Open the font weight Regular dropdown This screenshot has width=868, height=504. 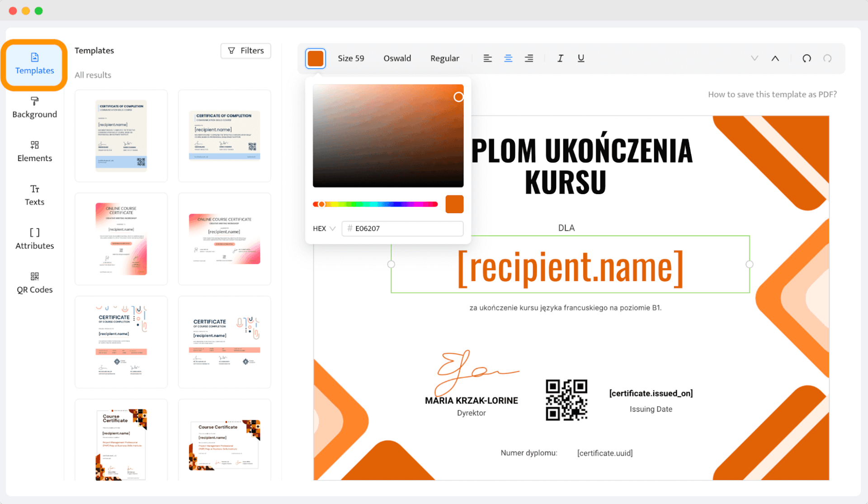point(445,57)
